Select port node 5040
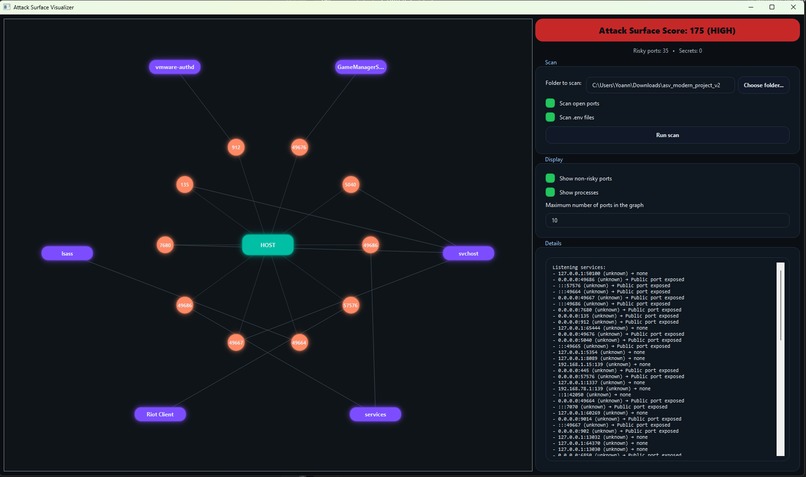The image size is (806, 477). (x=351, y=185)
